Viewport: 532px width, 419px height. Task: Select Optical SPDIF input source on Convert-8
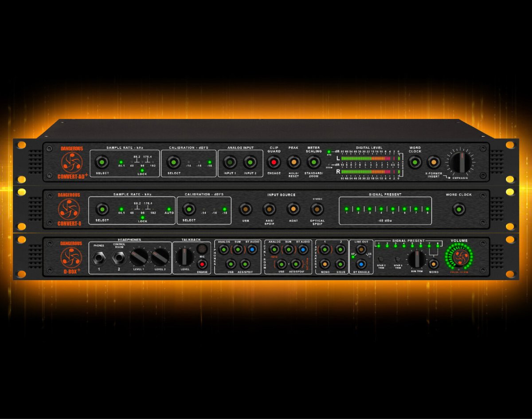pyautogui.click(x=317, y=209)
